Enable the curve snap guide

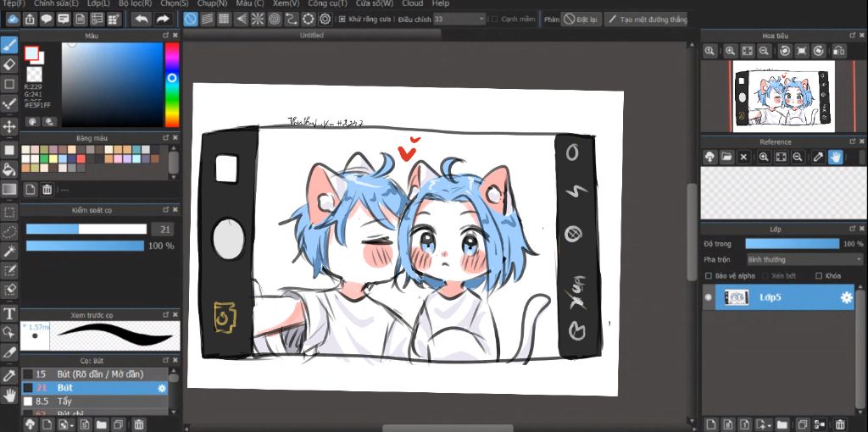click(292, 19)
